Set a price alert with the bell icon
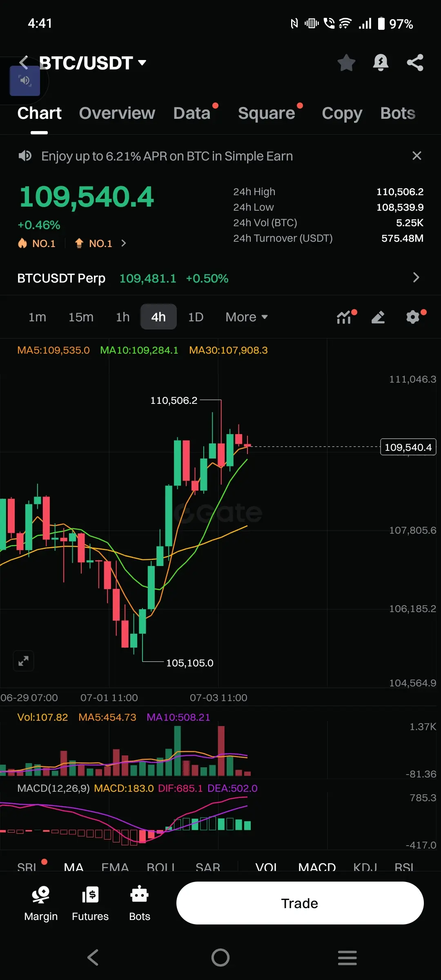Screen dimensions: 441x980 click(x=381, y=62)
